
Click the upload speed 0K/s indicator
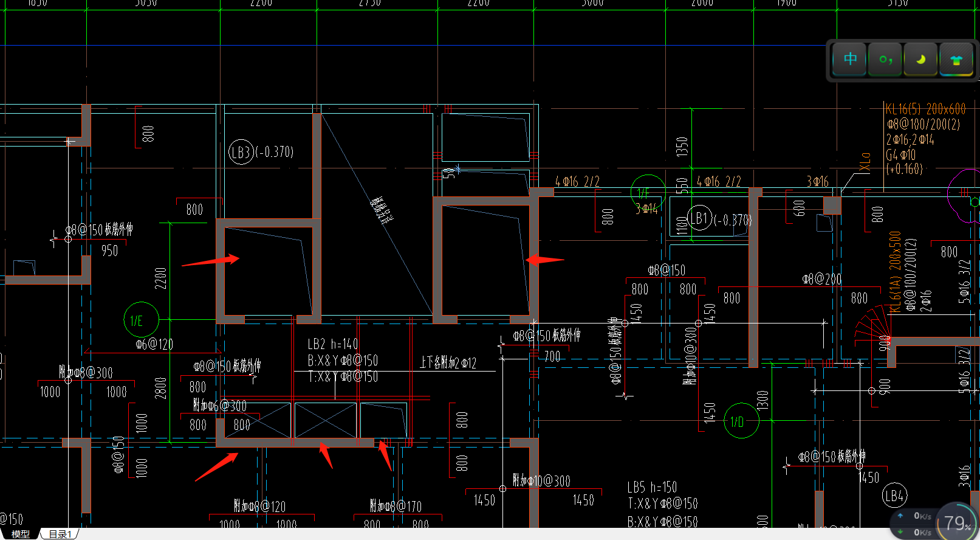click(x=915, y=516)
